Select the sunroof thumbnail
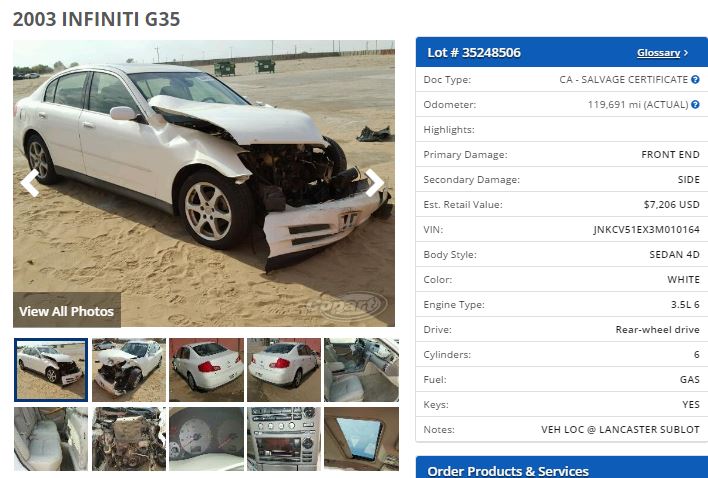The height and width of the screenshot is (478, 708). point(361,439)
